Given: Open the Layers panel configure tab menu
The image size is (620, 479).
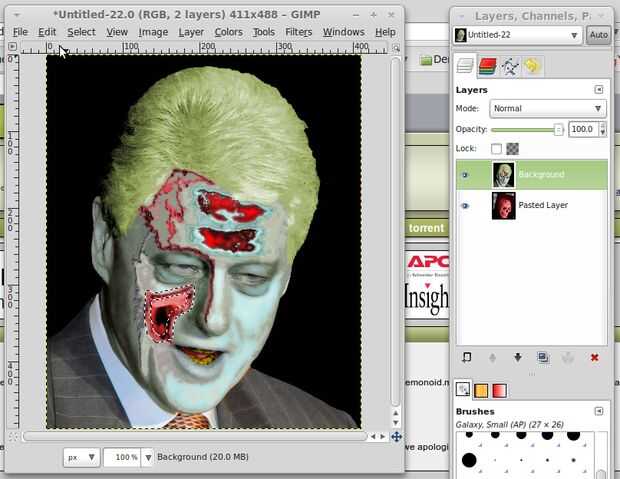Looking at the screenshot, I should click(x=599, y=90).
